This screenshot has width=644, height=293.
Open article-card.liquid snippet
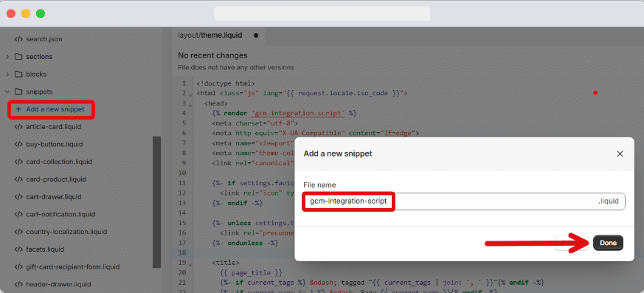(53, 127)
